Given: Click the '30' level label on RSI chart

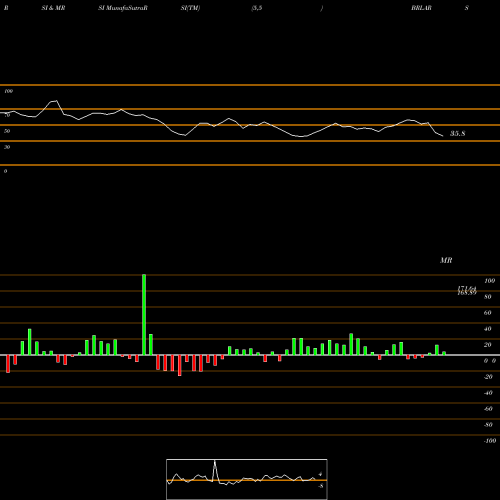Looking at the screenshot, I should pos(7,147).
